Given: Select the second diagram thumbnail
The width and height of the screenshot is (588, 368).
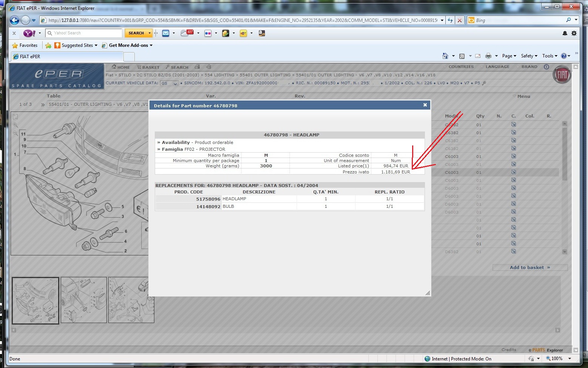Looking at the screenshot, I should 84,300.
